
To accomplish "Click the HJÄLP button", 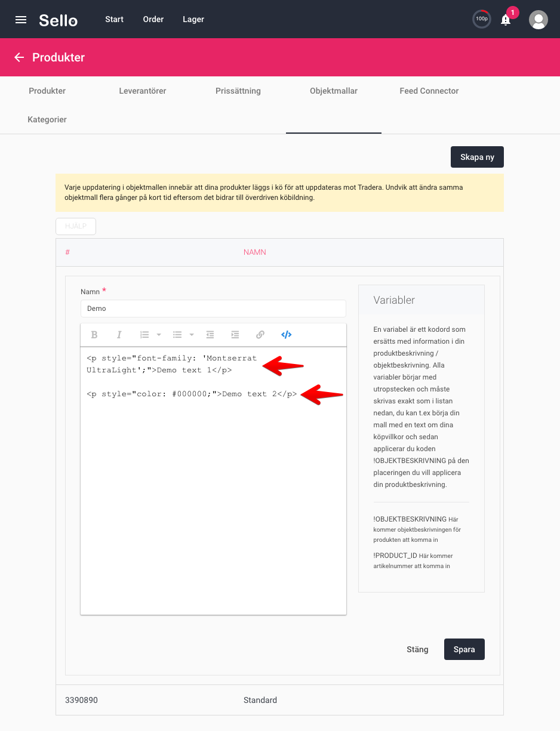I will click(x=76, y=227).
